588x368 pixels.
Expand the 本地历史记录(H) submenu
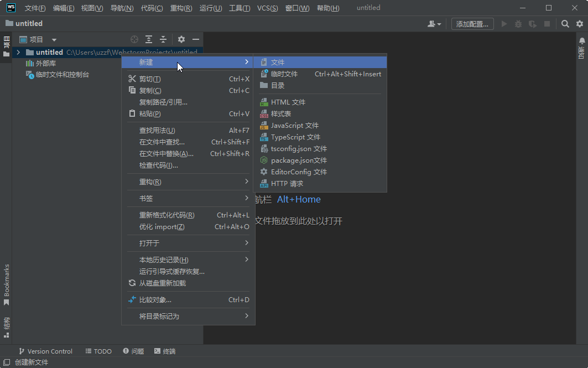pos(246,259)
